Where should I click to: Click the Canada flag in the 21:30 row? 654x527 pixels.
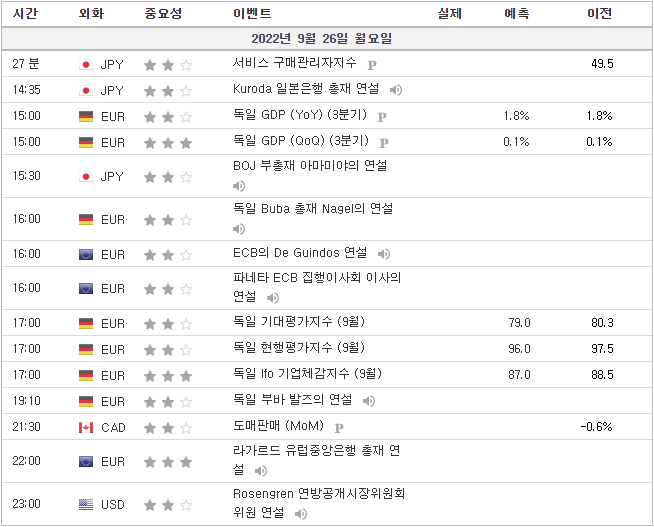[x=86, y=427]
